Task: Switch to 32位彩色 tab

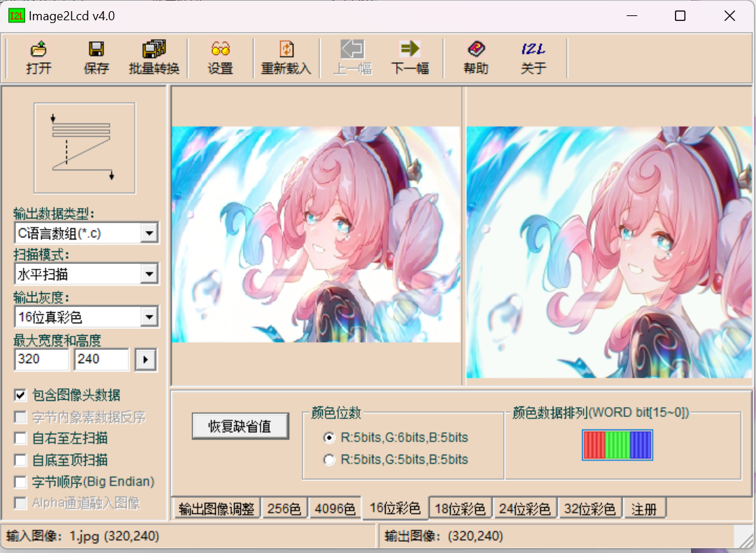Action: (590, 509)
